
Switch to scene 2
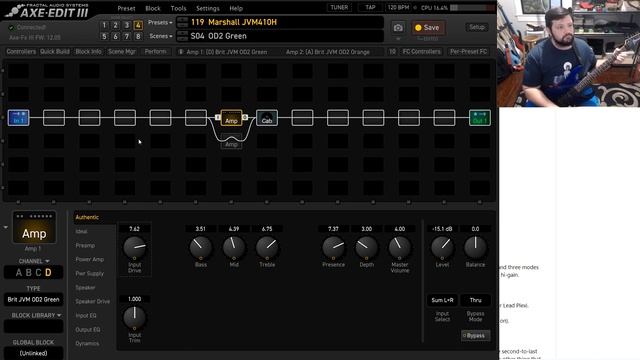click(116, 25)
